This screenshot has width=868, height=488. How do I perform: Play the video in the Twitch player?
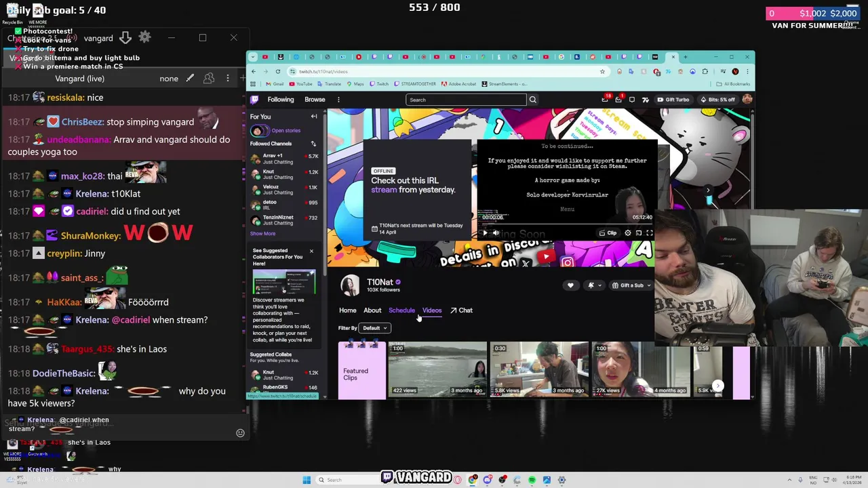[x=484, y=233]
